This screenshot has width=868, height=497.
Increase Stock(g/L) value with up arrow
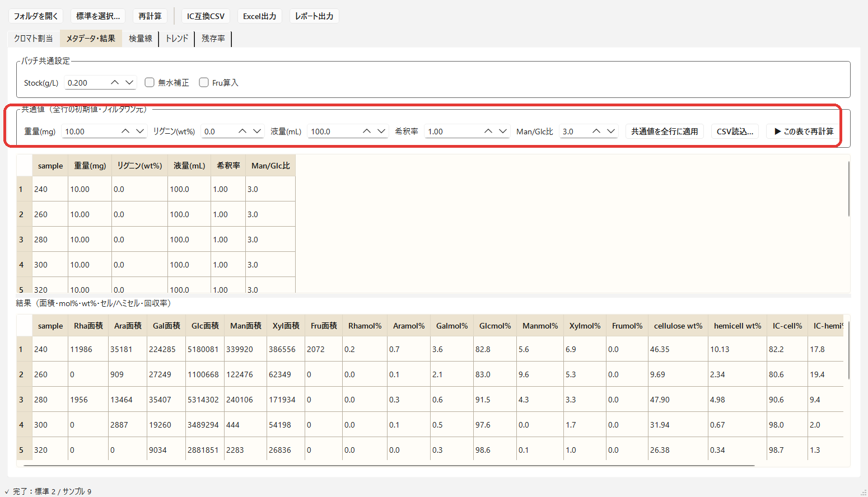(115, 83)
